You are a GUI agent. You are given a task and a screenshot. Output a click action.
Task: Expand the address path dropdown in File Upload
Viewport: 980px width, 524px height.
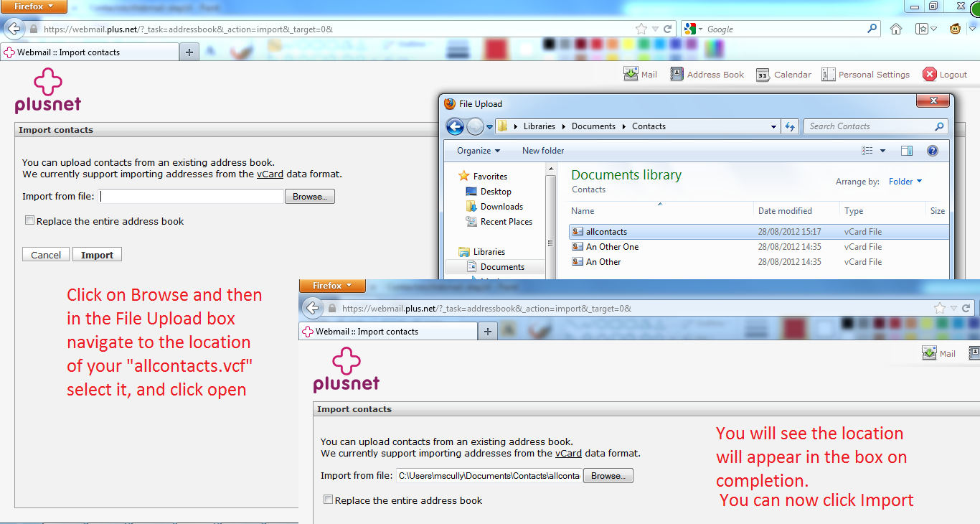773,126
